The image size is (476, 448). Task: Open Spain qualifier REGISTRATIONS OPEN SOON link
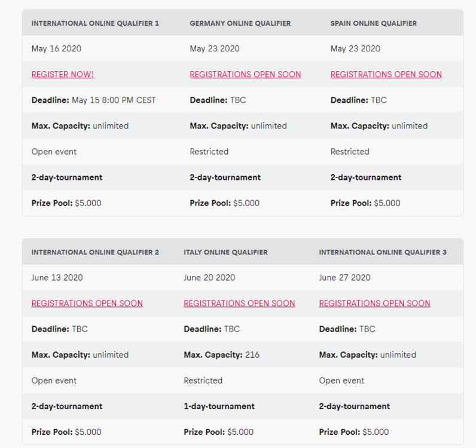pyautogui.click(x=386, y=75)
